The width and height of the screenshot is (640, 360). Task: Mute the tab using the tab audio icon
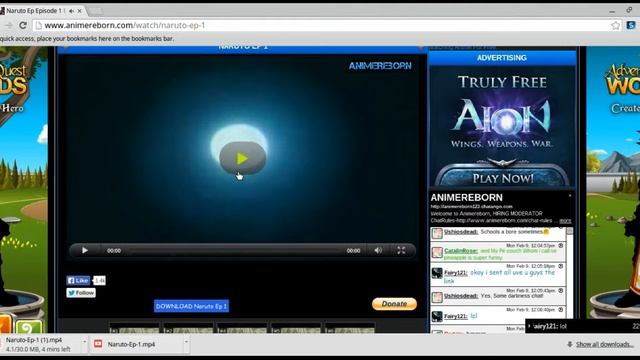tap(71, 11)
